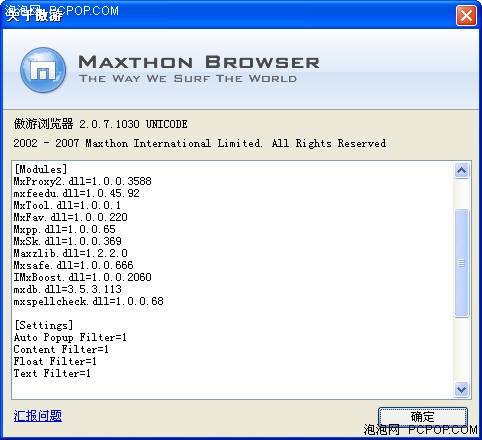Click the [Settings] section header
This screenshot has height=440, width=482.
pos(44,325)
